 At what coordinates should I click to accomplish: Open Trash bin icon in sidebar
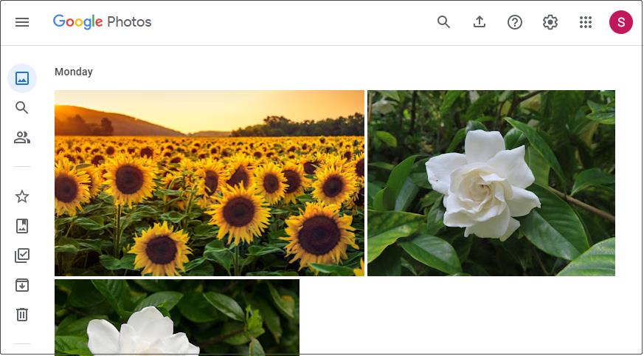22,315
